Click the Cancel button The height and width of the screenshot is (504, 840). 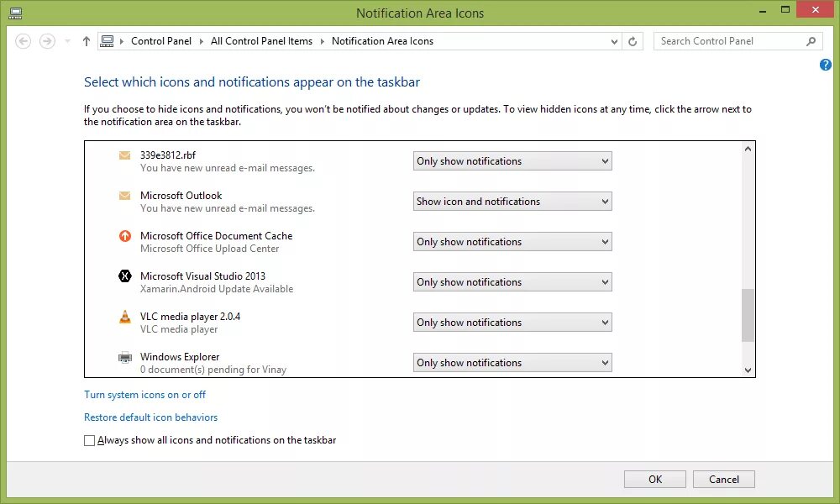pos(724,480)
